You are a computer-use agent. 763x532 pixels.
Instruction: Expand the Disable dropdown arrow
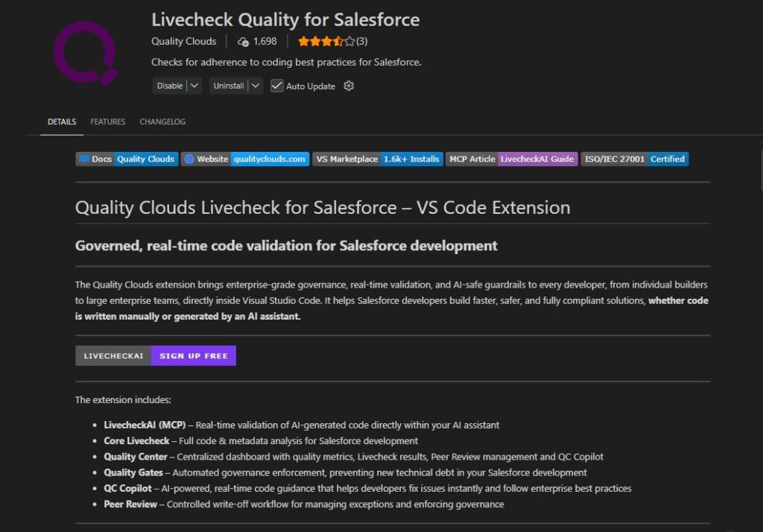point(194,86)
